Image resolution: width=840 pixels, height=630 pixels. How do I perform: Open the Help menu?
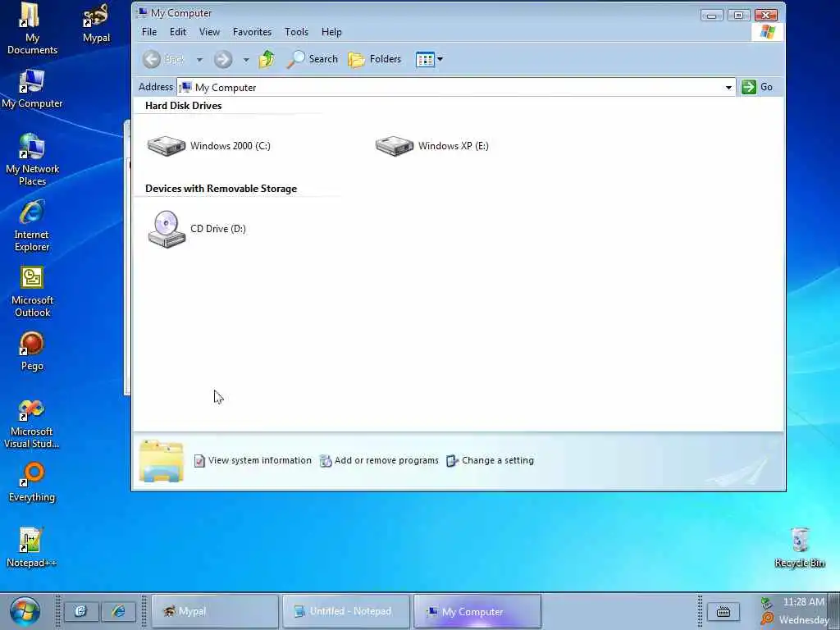point(331,32)
